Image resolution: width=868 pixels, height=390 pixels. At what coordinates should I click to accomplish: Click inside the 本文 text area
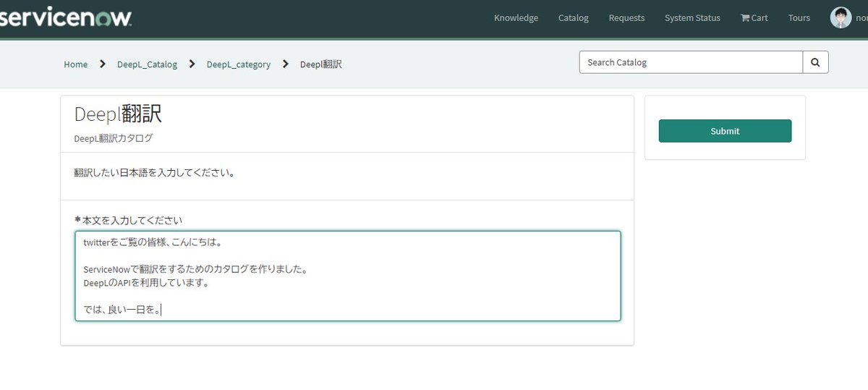347,276
